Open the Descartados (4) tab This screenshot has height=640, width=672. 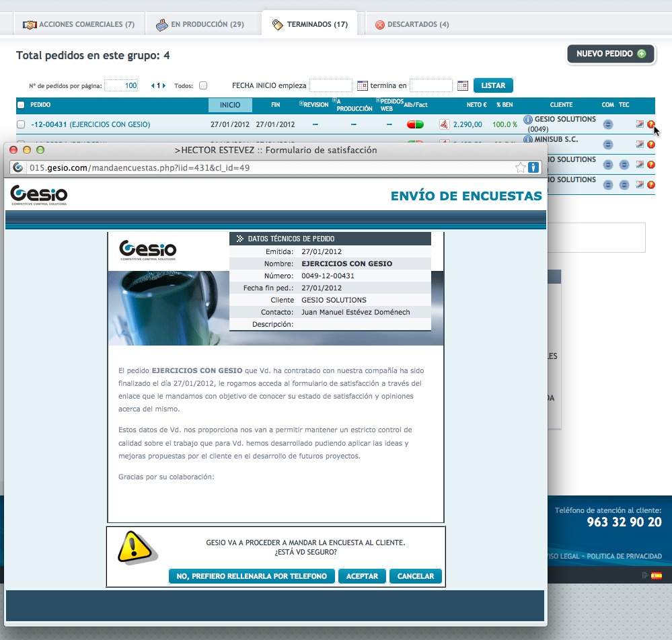click(412, 24)
